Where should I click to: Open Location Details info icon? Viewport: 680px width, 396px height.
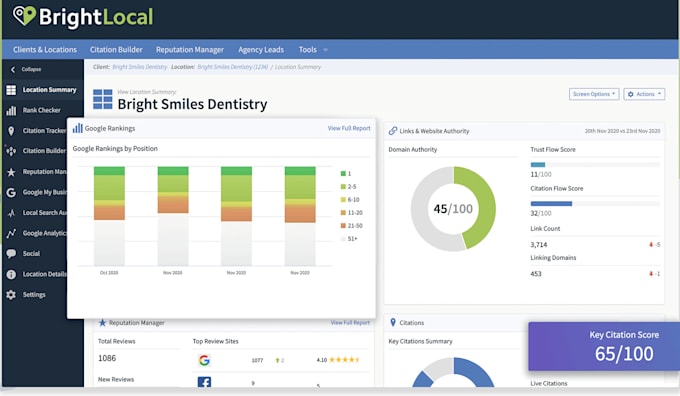point(11,275)
